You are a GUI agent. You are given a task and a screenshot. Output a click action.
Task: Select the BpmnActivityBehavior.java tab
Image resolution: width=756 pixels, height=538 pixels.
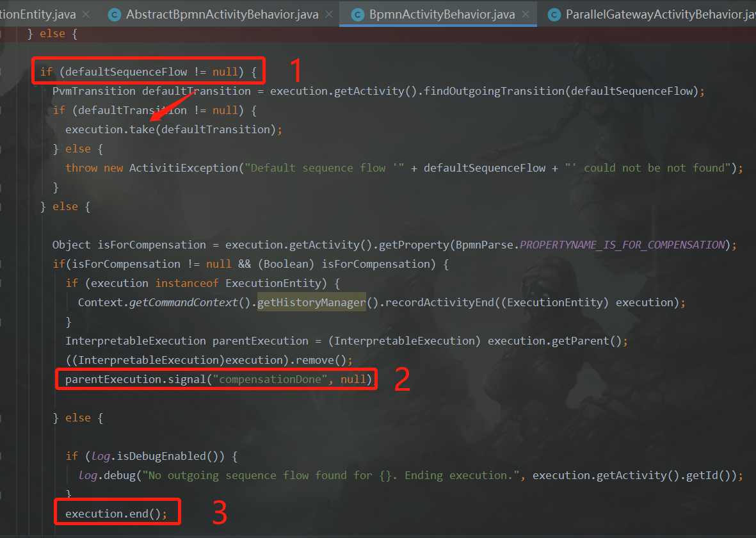pyautogui.click(x=442, y=15)
